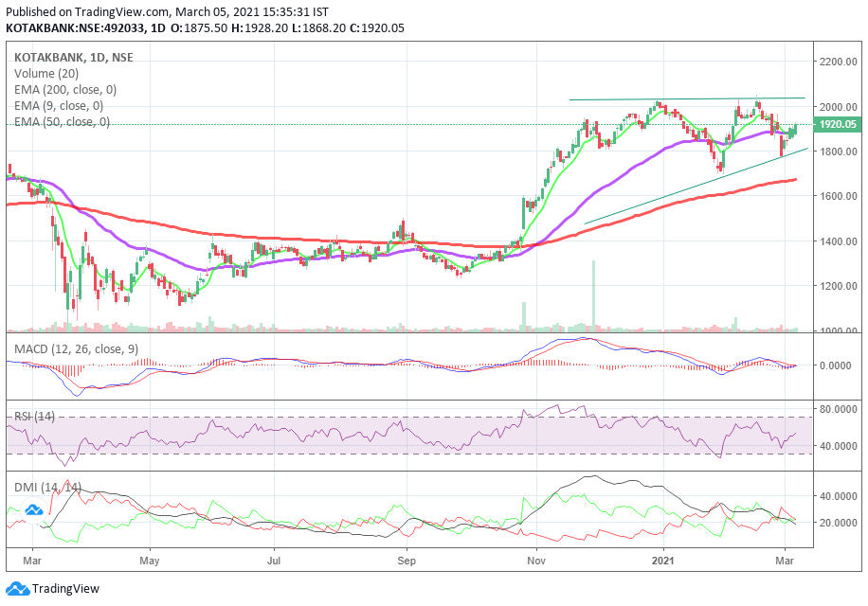Click the May time axis label
The image size is (868, 606).
[150, 561]
